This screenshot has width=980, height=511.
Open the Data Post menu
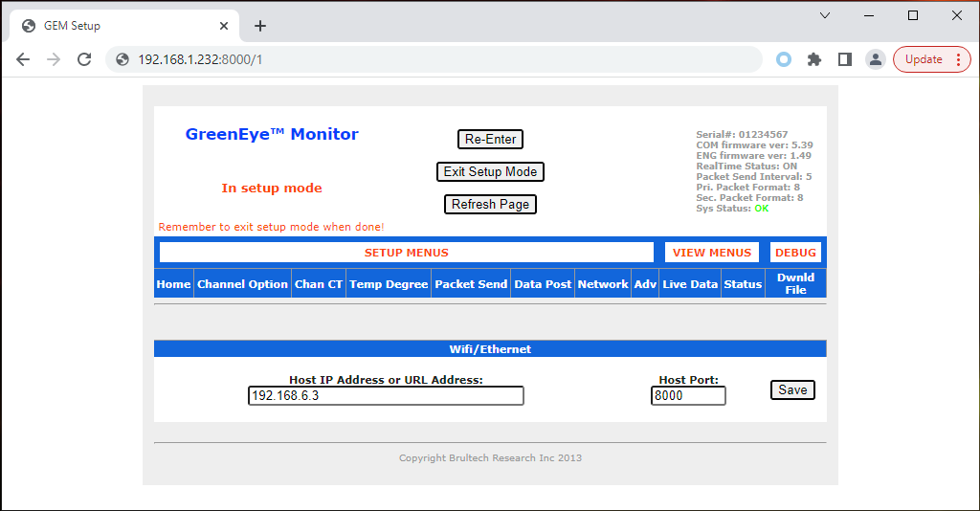pyautogui.click(x=543, y=283)
